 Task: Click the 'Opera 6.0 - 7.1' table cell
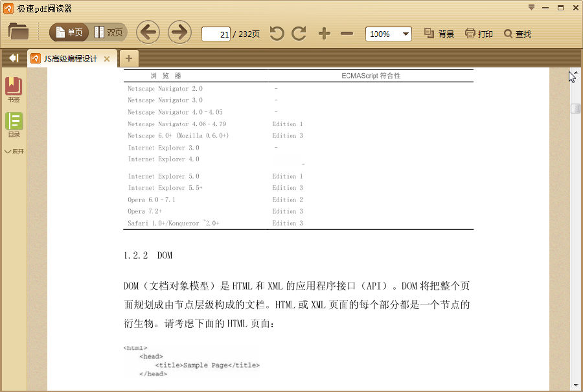(152, 200)
